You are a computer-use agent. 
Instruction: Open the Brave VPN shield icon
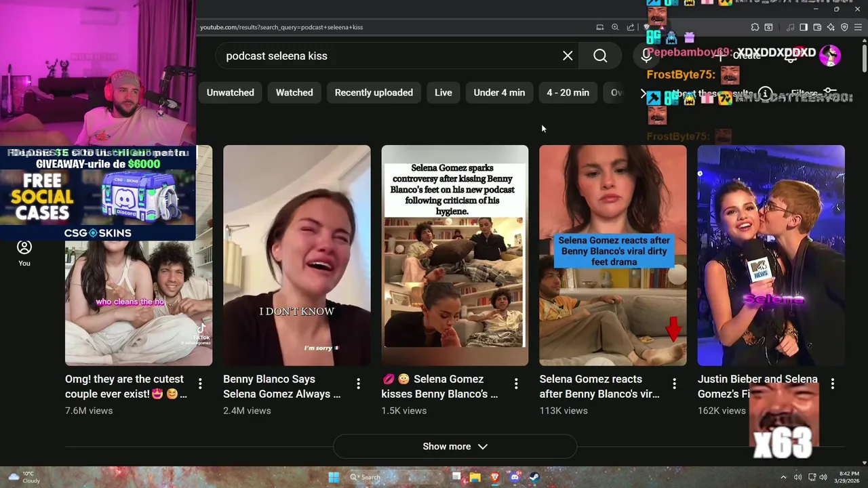click(844, 27)
